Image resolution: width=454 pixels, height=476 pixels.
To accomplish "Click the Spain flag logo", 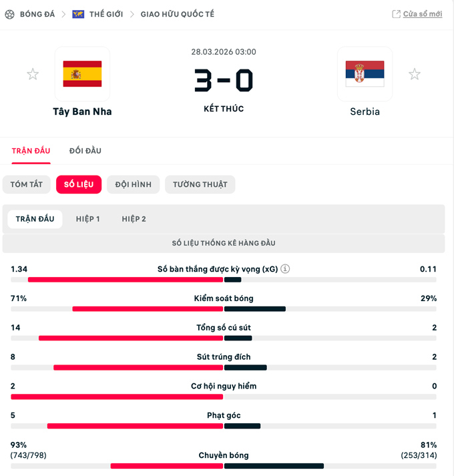I will coord(82,73).
